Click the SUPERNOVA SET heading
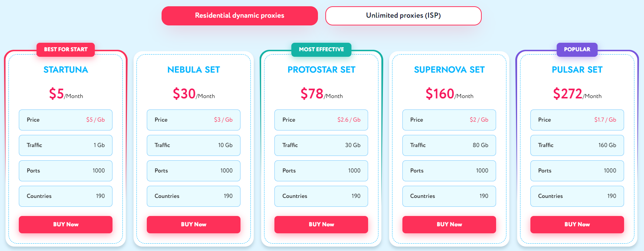Image resolution: width=644 pixels, height=251 pixels. [449, 70]
